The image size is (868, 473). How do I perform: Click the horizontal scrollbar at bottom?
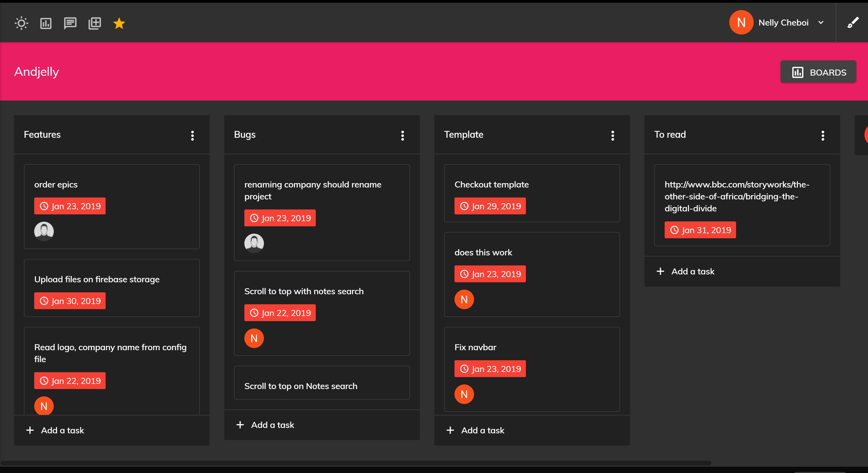pos(355,463)
